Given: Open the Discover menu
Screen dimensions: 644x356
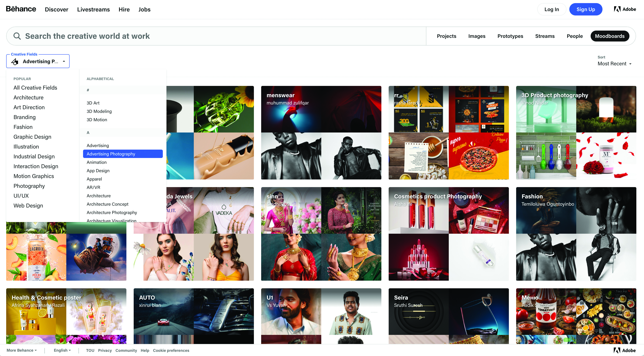Looking at the screenshot, I should point(56,9).
